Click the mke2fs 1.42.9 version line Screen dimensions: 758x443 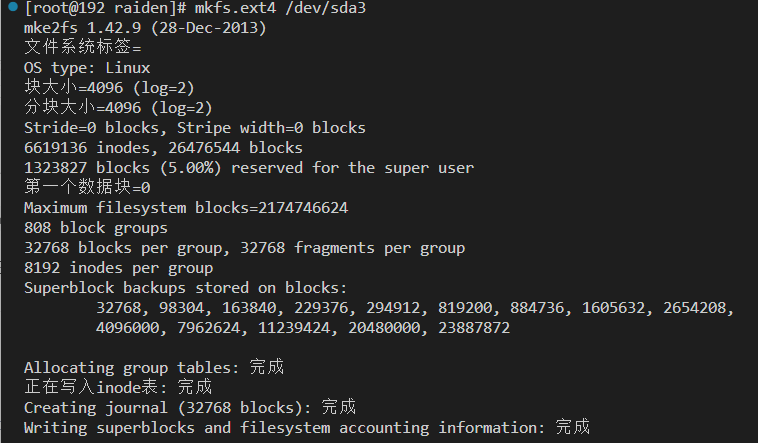tap(145, 28)
